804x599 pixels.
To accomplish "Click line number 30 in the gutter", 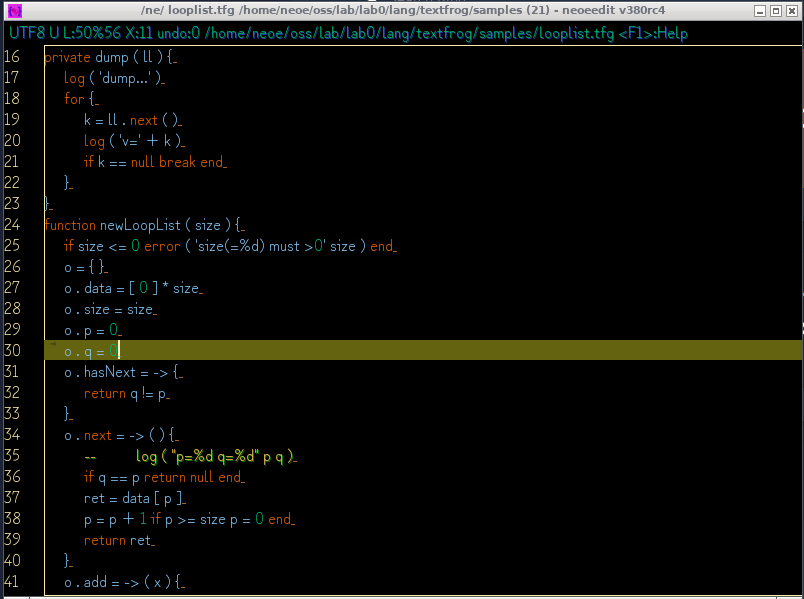I will click(x=13, y=351).
